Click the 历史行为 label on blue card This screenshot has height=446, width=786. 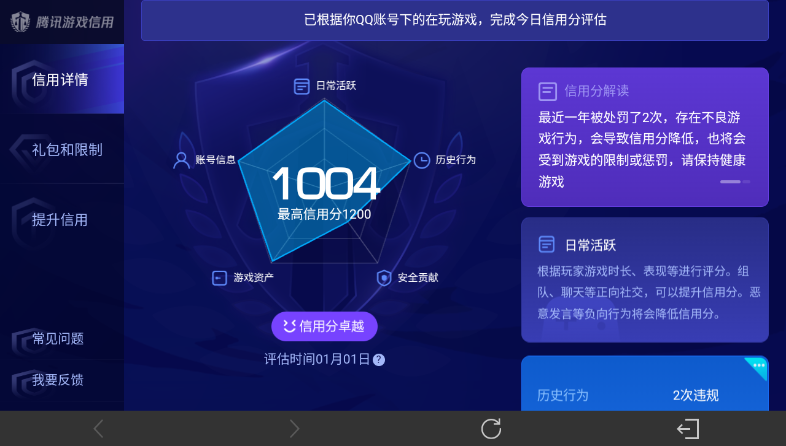pos(563,395)
